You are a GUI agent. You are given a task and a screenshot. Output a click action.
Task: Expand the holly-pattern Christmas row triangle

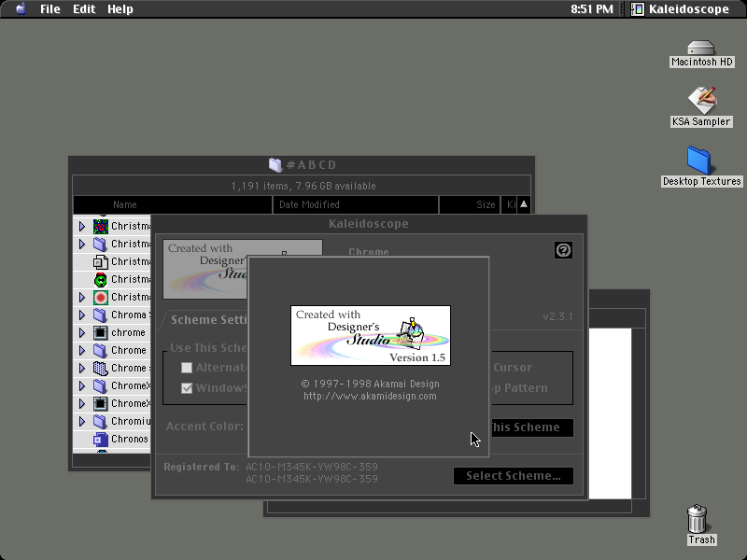[x=82, y=226]
